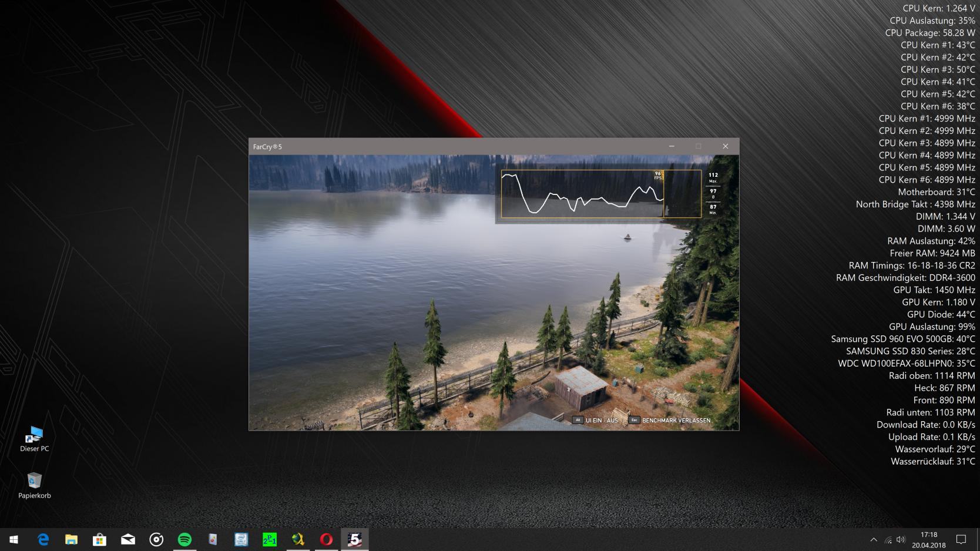The width and height of the screenshot is (980, 551).
Task: Click the 'CPU Kern #6: 4899 MHz' line
Action: point(927,180)
